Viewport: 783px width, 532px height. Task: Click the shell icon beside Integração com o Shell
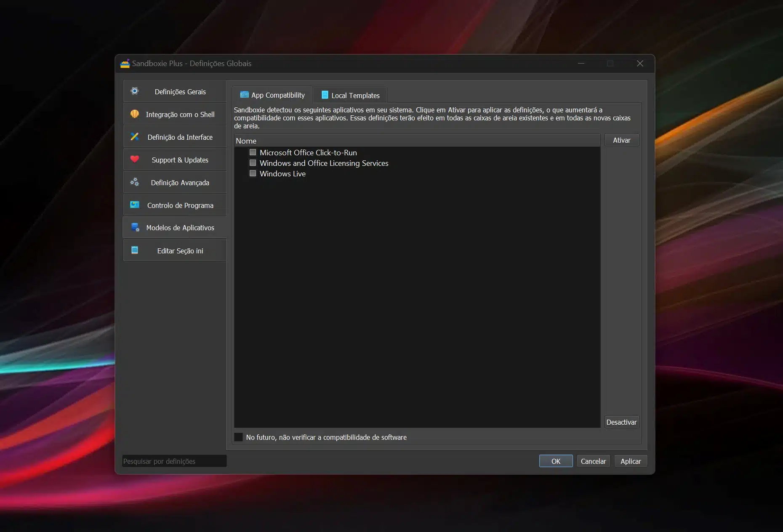135,114
